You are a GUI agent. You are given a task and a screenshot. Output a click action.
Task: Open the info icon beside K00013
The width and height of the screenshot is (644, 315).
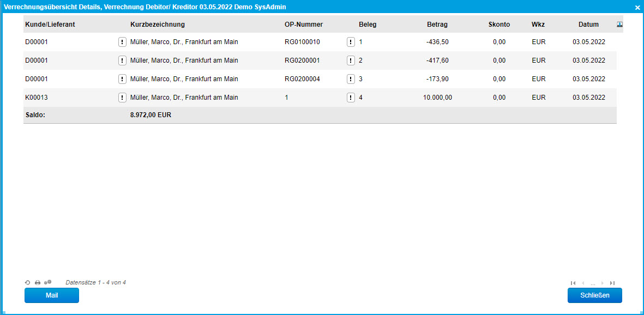tap(122, 98)
